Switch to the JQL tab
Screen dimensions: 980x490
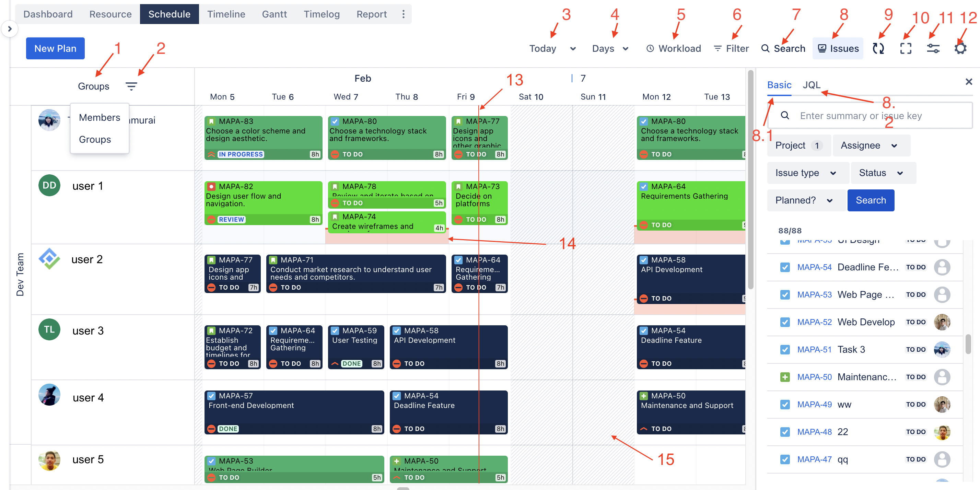[812, 85]
